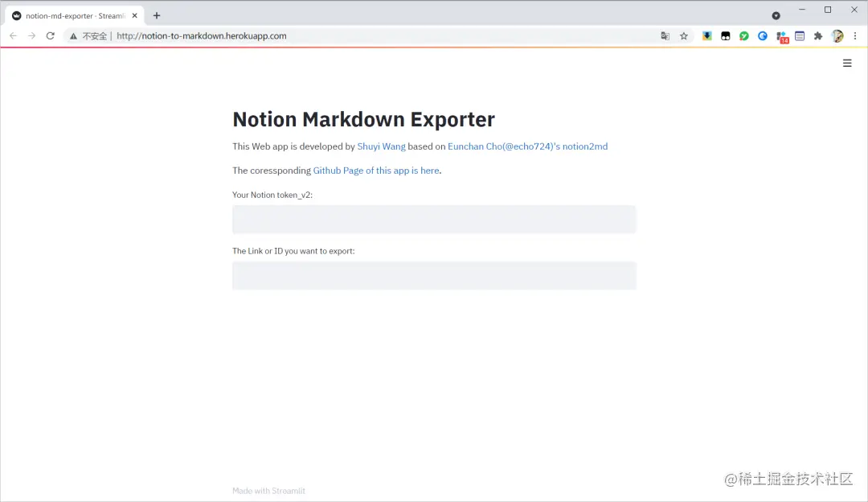Open Chrome's three-dot menu

(854, 36)
